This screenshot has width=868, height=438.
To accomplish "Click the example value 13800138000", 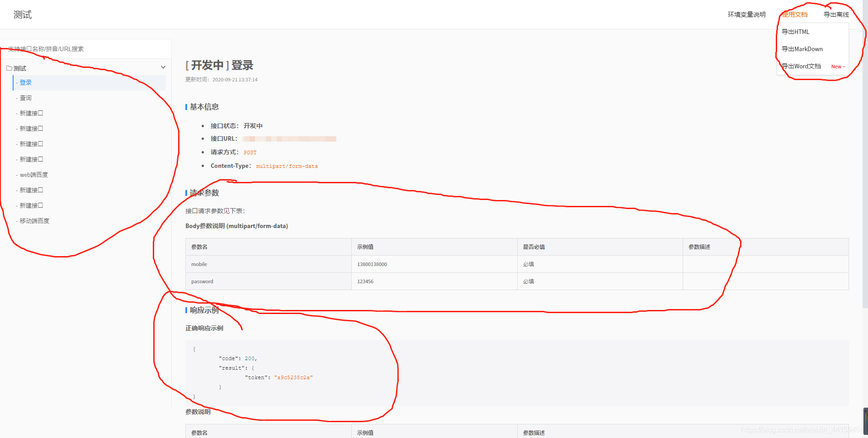I will click(x=372, y=264).
